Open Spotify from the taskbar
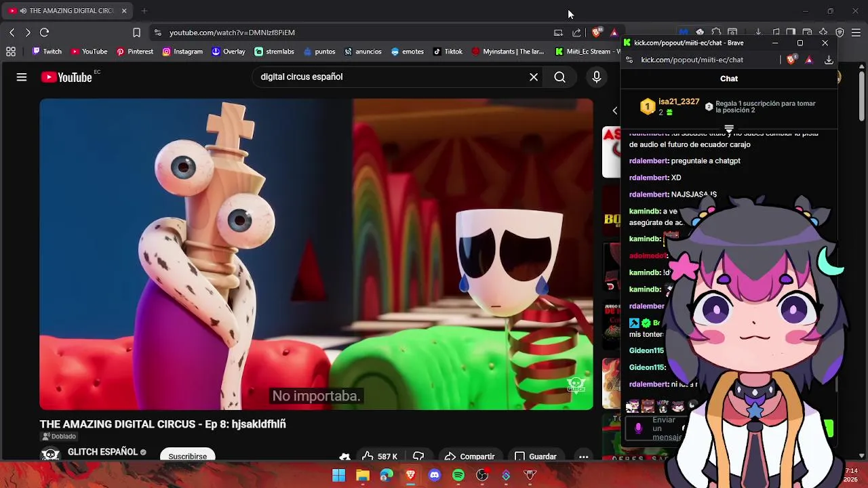Viewport: 868px width, 488px height. click(458, 475)
